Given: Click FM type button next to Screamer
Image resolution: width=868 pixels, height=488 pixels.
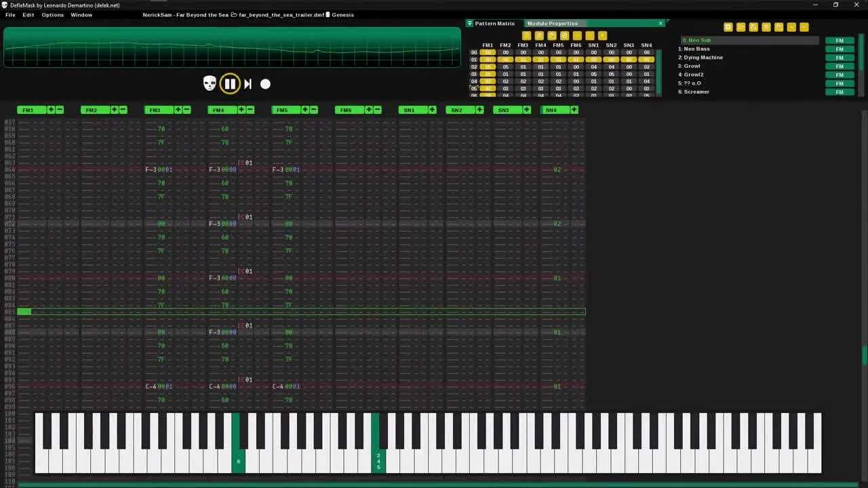Looking at the screenshot, I should click(x=840, y=92).
